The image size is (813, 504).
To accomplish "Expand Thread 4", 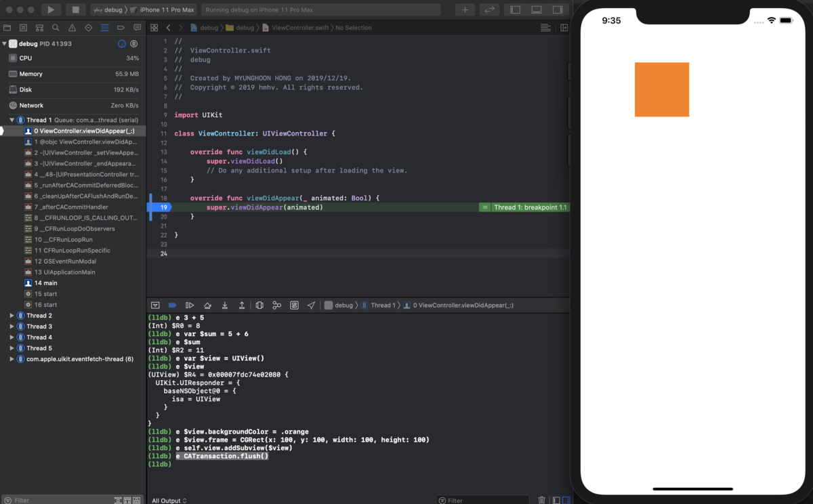I will pos(12,337).
